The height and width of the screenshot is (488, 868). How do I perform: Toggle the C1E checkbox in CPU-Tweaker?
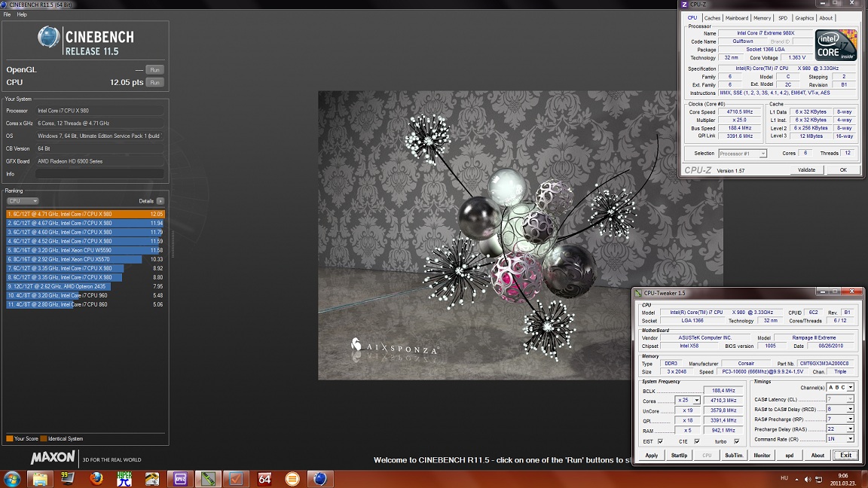696,441
